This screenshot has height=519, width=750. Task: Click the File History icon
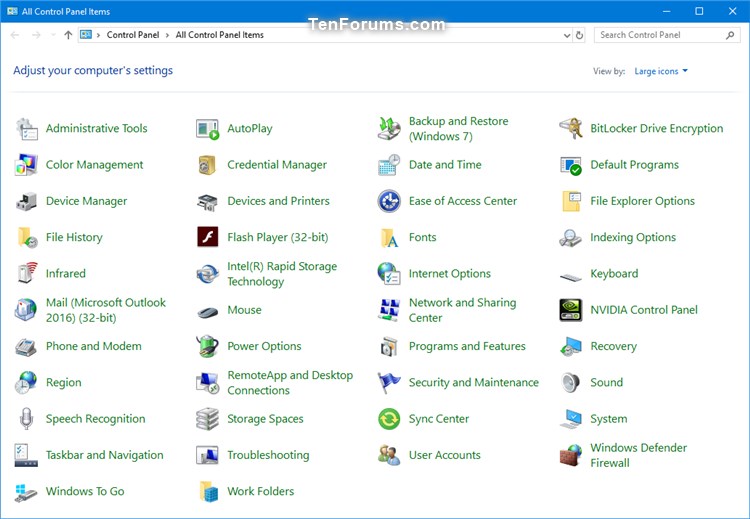click(27, 238)
